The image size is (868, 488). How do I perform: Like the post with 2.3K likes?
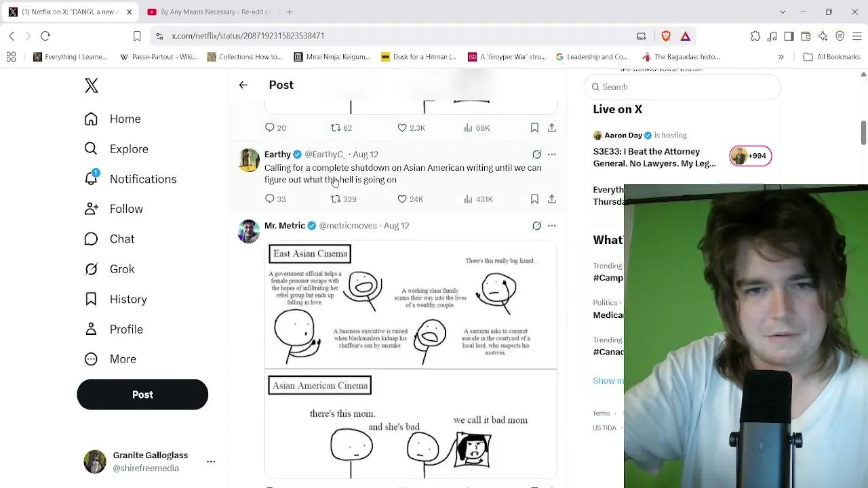click(x=411, y=127)
